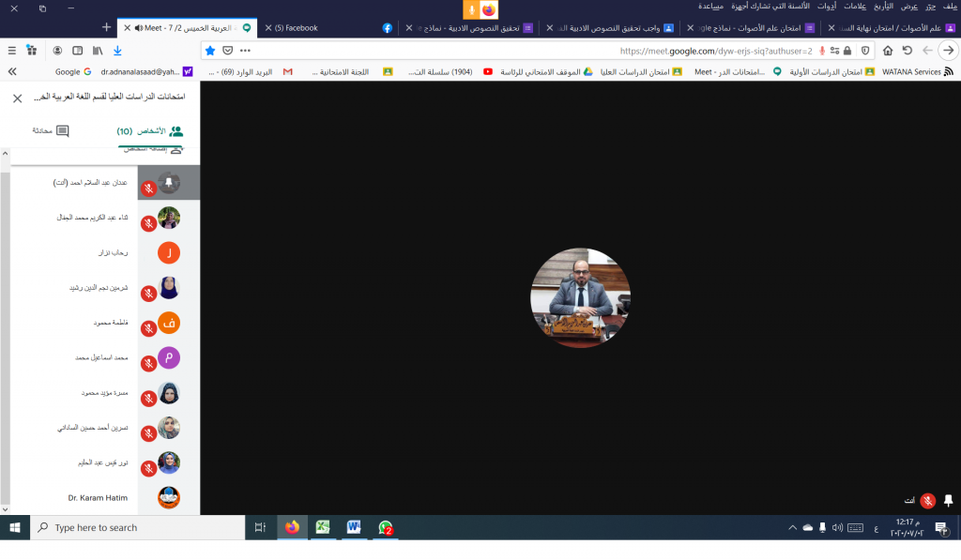Image resolution: width=961 pixels, height=560 pixels.
Task: Open the Firefox downloads arrow
Action: pos(117,50)
